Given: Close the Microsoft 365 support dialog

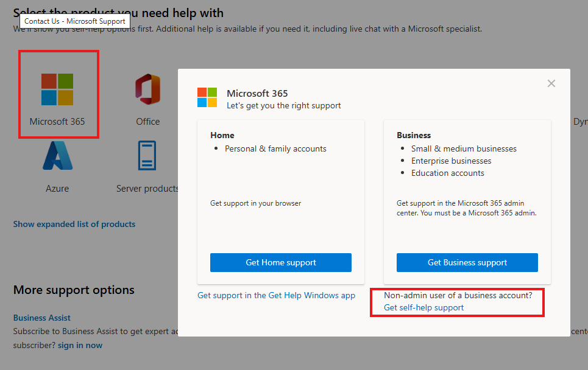Looking at the screenshot, I should click(551, 83).
